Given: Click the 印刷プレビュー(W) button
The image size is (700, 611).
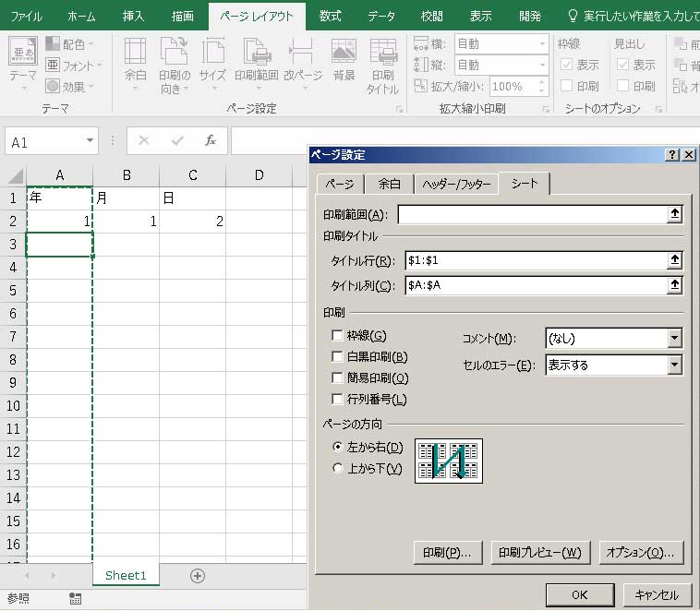Looking at the screenshot, I should coord(539,553).
